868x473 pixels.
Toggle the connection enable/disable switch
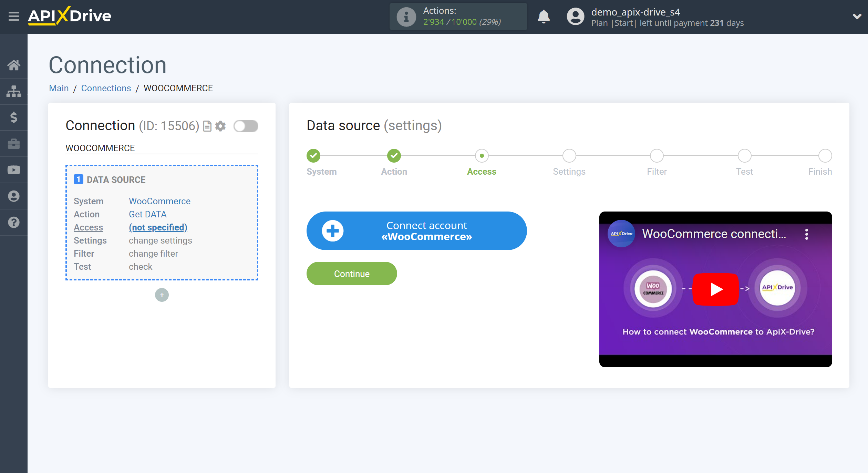click(x=245, y=126)
